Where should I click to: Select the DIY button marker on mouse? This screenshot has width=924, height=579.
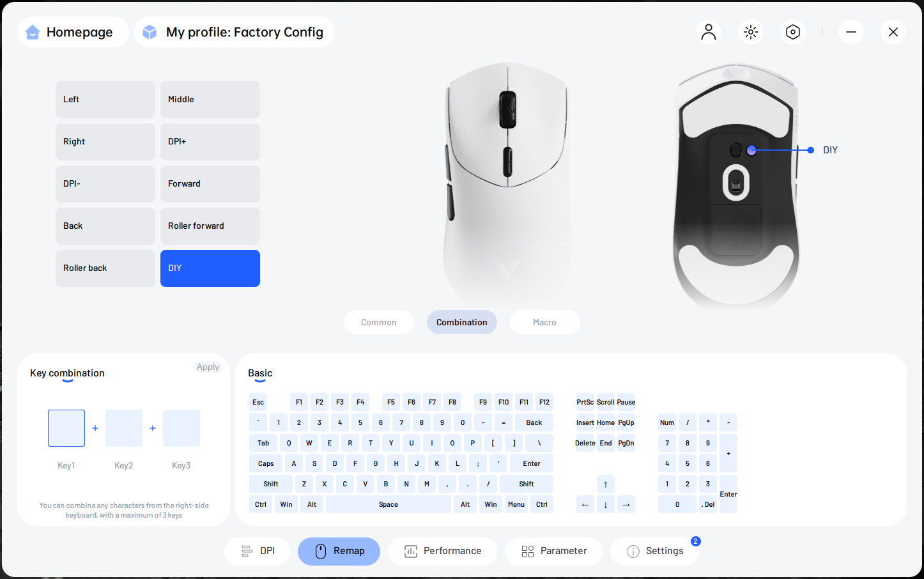(751, 150)
